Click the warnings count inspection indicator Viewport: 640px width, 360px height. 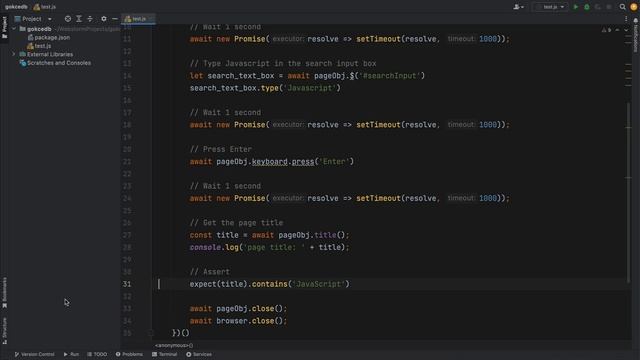point(606,30)
